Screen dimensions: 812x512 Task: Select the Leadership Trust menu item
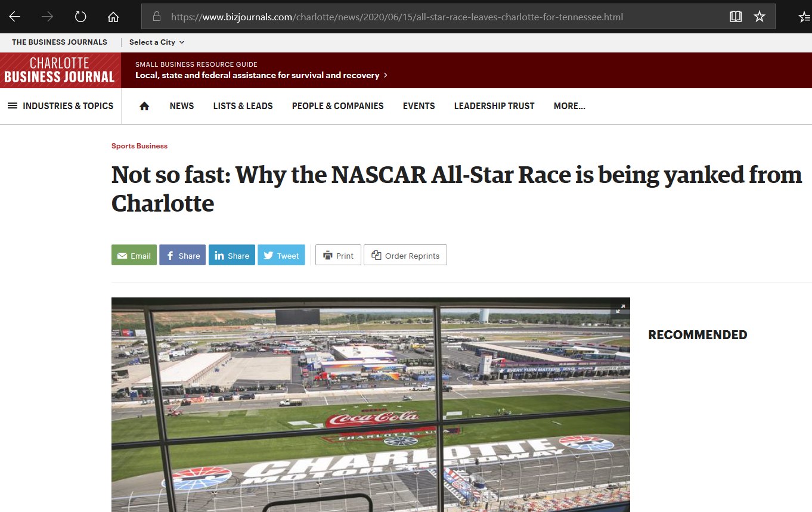(x=494, y=106)
